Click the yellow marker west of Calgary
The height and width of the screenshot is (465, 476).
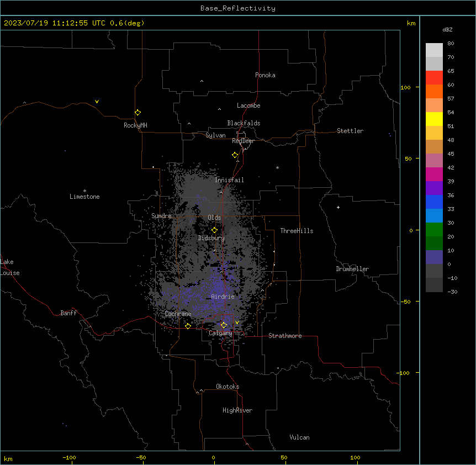pos(188,326)
